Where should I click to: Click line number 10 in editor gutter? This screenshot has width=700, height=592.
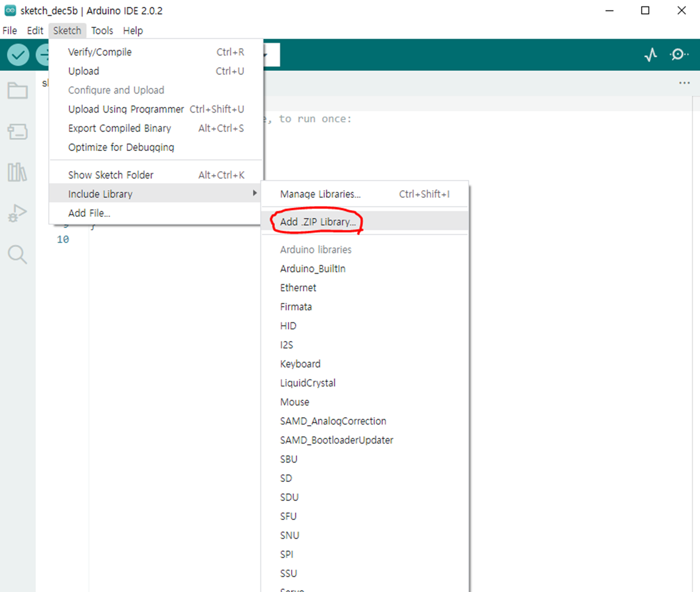63,239
